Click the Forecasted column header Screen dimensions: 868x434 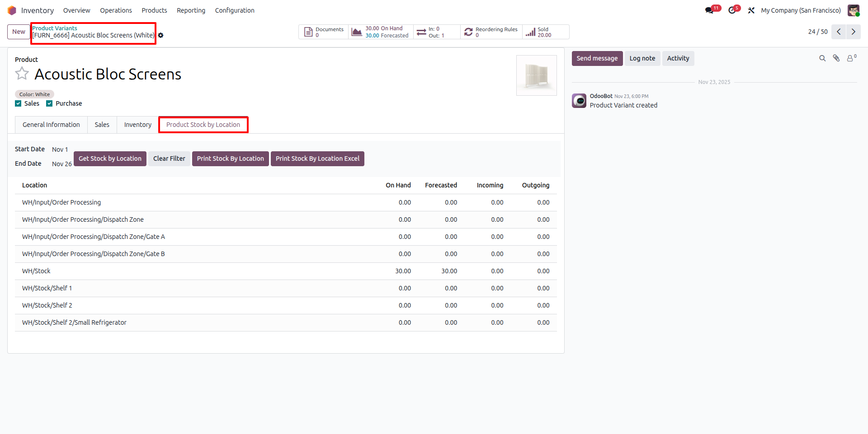441,185
